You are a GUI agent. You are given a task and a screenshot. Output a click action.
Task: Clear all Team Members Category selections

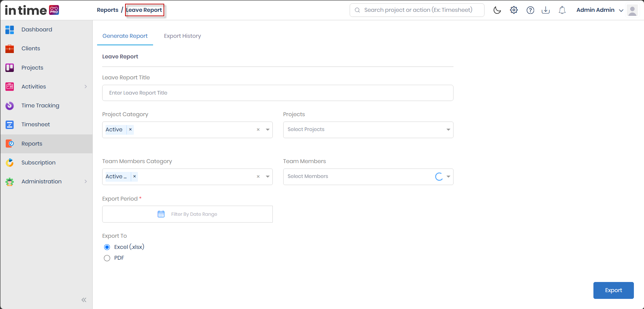258,177
